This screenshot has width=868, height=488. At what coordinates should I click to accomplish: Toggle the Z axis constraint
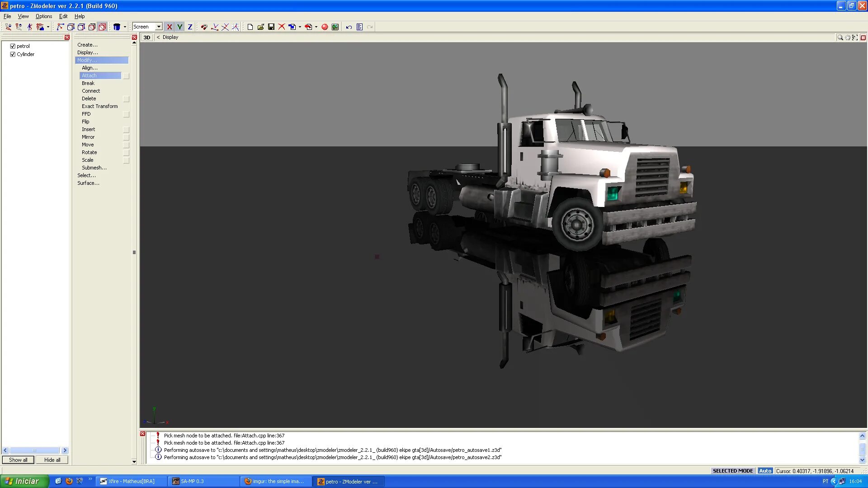click(190, 27)
